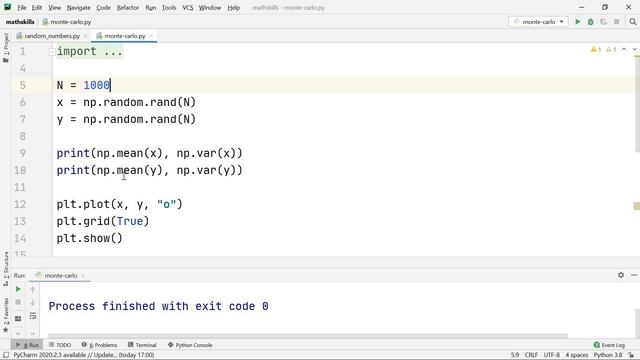
Task: Jump to next highlighted error arrow
Action: 634,49
